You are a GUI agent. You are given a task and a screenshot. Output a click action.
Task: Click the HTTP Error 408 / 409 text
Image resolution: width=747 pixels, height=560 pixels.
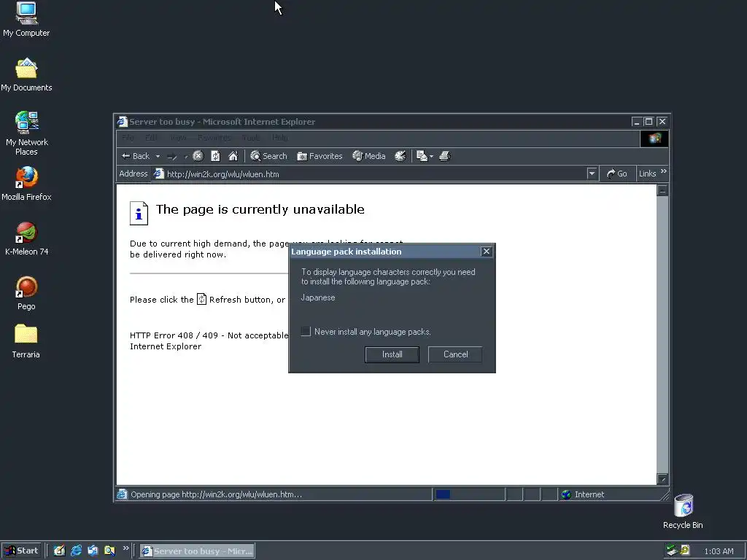pyautogui.click(x=174, y=335)
